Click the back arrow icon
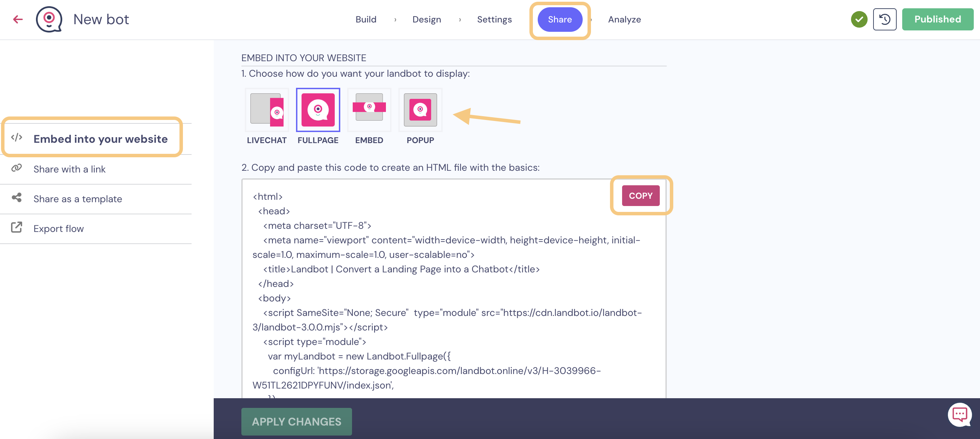The height and width of the screenshot is (439, 980). 18,19
